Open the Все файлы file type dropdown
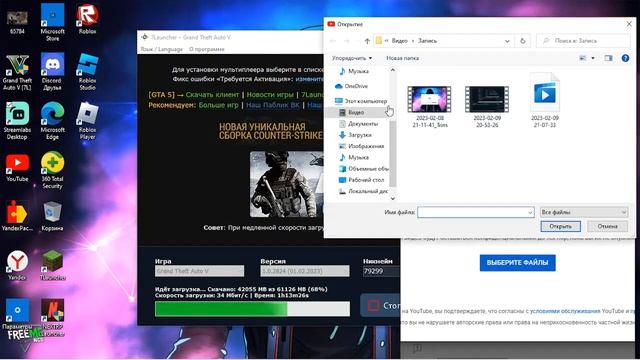Image resolution: width=640 pixels, height=360 pixels. [x=584, y=212]
